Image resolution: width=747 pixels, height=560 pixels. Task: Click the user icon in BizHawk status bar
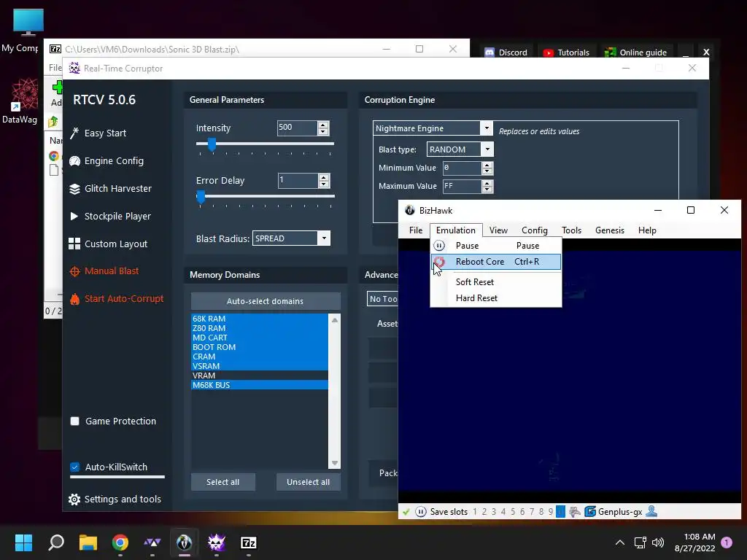point(651,511)
